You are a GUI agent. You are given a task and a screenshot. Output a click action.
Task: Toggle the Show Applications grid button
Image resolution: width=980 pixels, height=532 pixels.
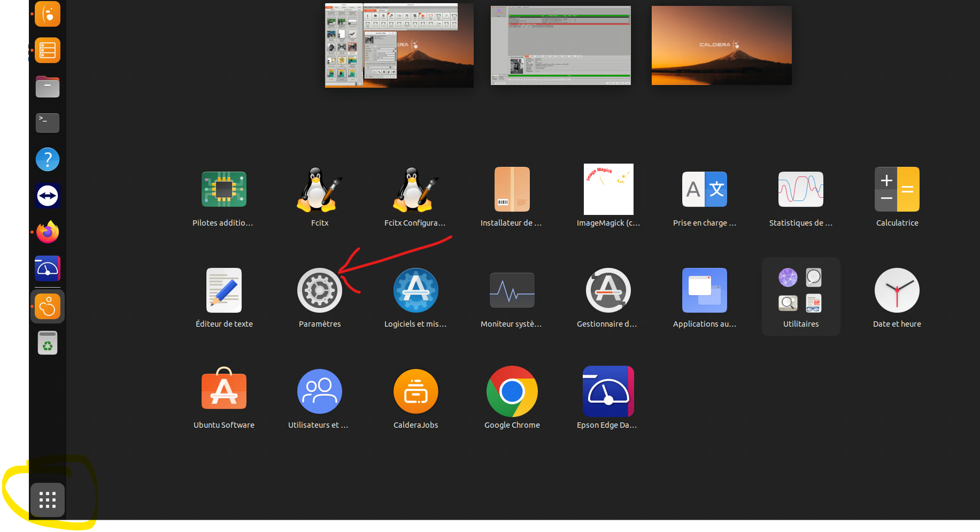[x=48, y=499]
